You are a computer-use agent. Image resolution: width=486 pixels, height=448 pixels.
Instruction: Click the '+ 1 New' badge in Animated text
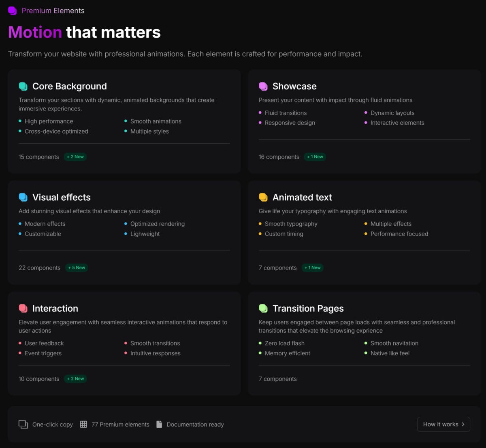313,268
